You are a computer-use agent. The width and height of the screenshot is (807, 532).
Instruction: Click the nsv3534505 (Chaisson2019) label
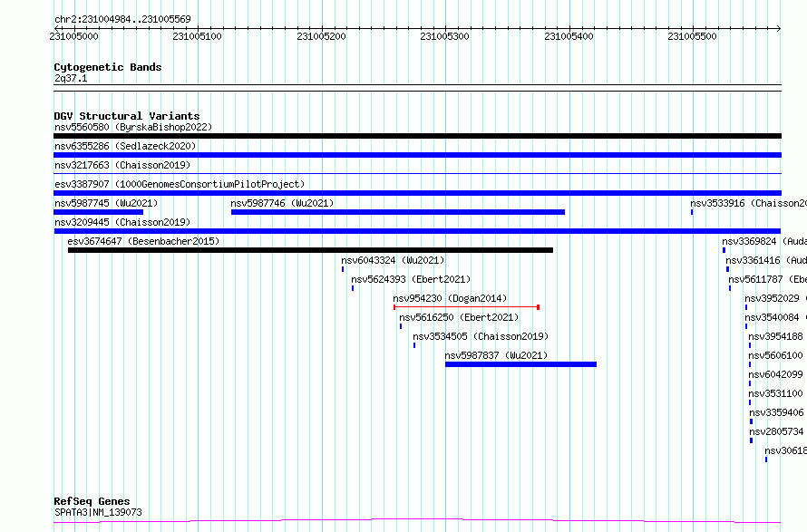(x=481, y=336)
